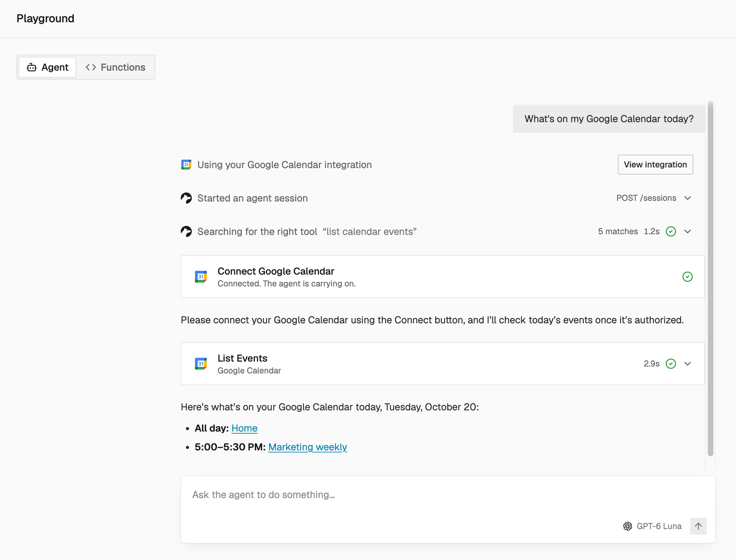Focus the Ask the agent input field
Image resolution: width=736 pixels, height=560 pixels.
(x=448, y=495)
